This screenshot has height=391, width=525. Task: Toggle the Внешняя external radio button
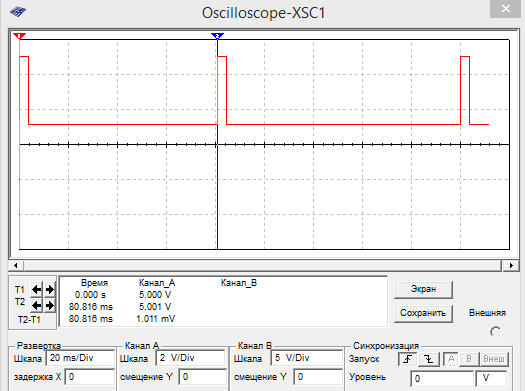click(x=495, y=332)
